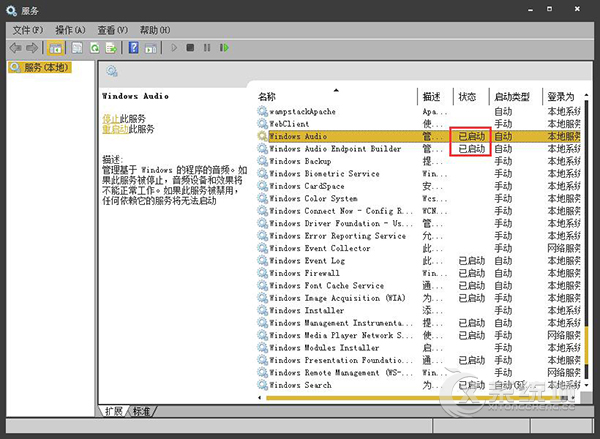Viewport: 600px width, 439px height.
Task: Click the 停止 service link
Action: (x=111, y=119)
